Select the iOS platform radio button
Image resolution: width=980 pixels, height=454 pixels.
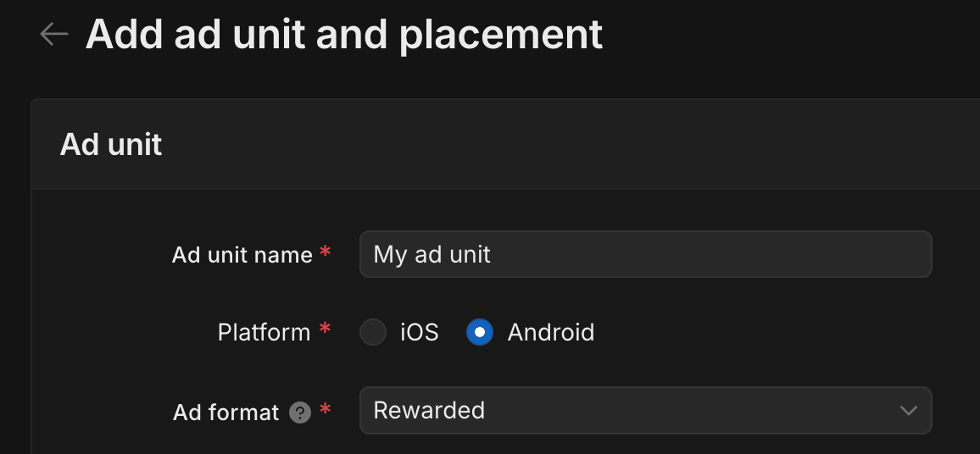373,332
